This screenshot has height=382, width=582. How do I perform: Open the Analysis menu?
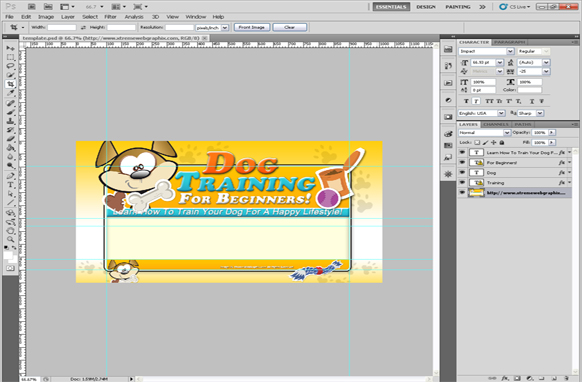click(134, 17)
